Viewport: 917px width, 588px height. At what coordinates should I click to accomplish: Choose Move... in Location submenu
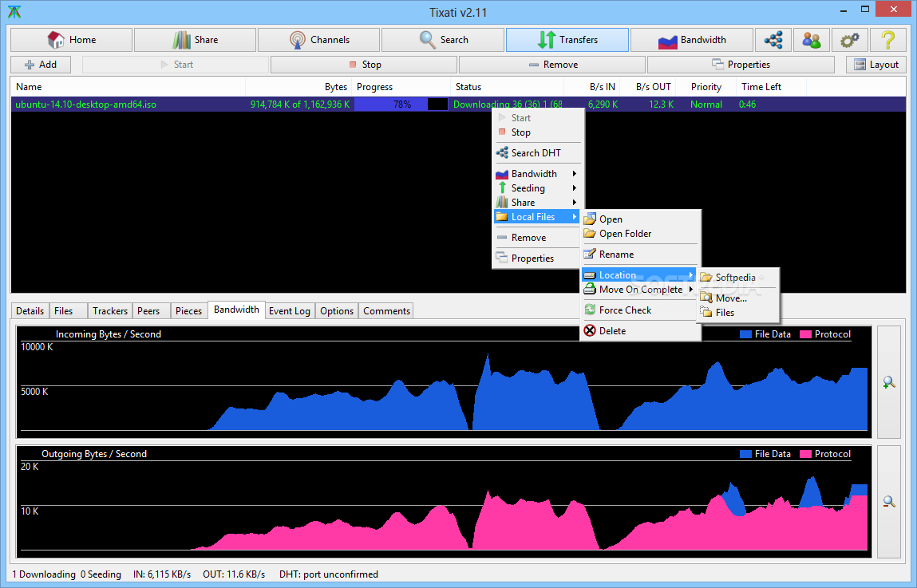738,298
